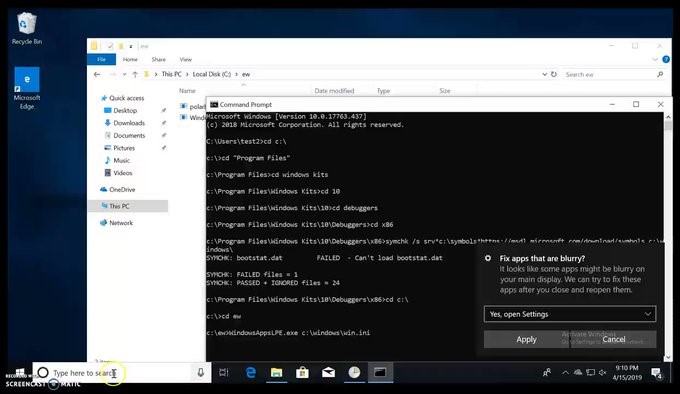The width and height of the screenshot is (680, 394).
Task: Open Task View in taskbar
Action: click(x=224, y=372)
